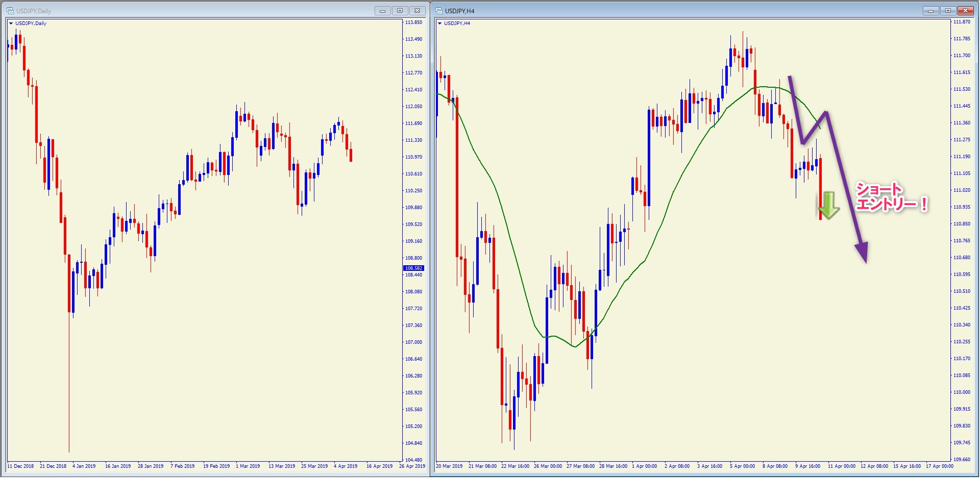Minimize the USDJPY,Daily chart window

point(382,11)
